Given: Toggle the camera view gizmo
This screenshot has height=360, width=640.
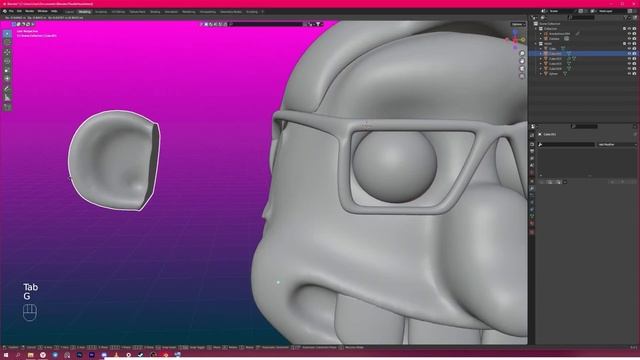Looking at the screenshot, I should [522, 69].
